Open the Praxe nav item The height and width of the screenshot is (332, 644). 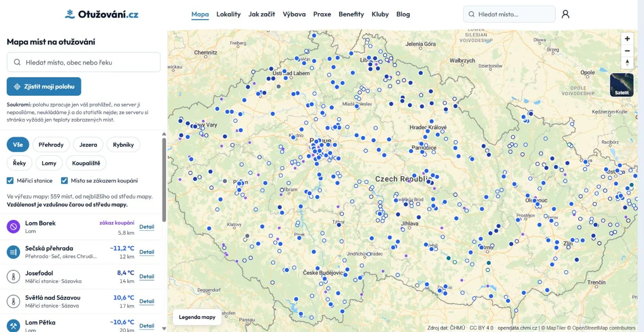tap(322, 14)
